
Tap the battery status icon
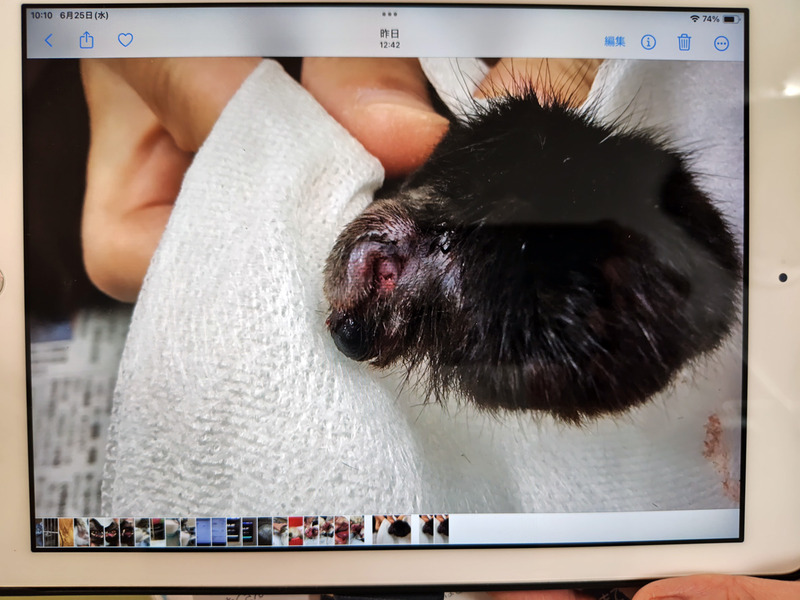coord(731,19)
